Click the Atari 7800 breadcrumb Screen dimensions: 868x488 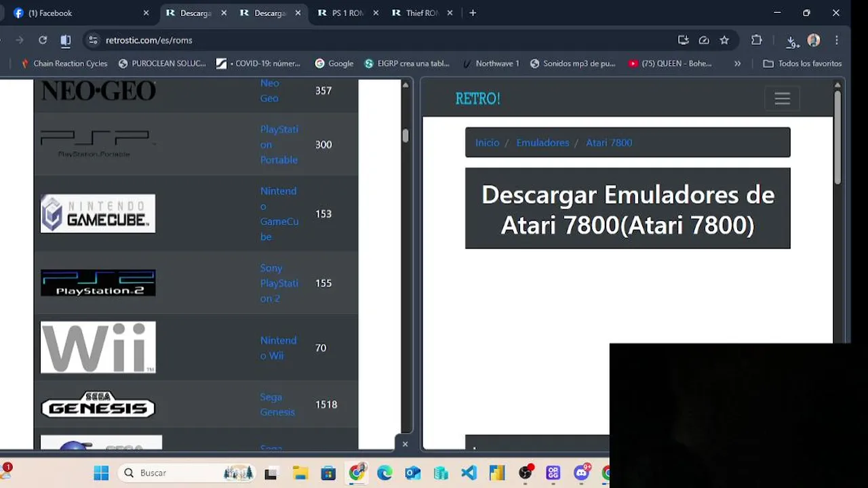coord(609,142)
